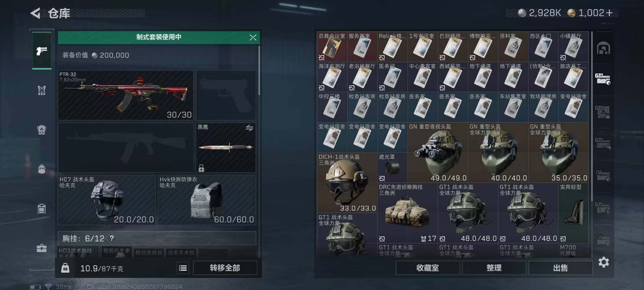Select the top stash tab icon
644x290 pixels.
[603, 48]
